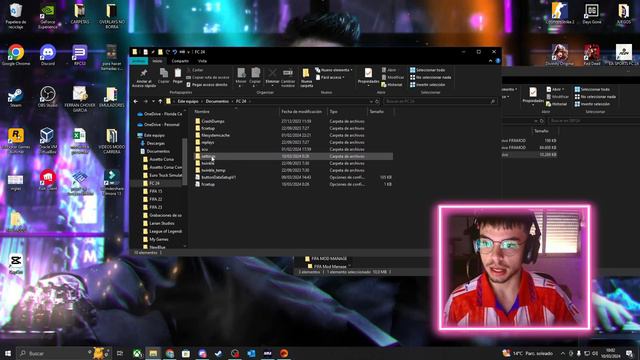Screen dimensions: 640x360
Task: Open the Archivo tab
Action: (x=139, y=61)
